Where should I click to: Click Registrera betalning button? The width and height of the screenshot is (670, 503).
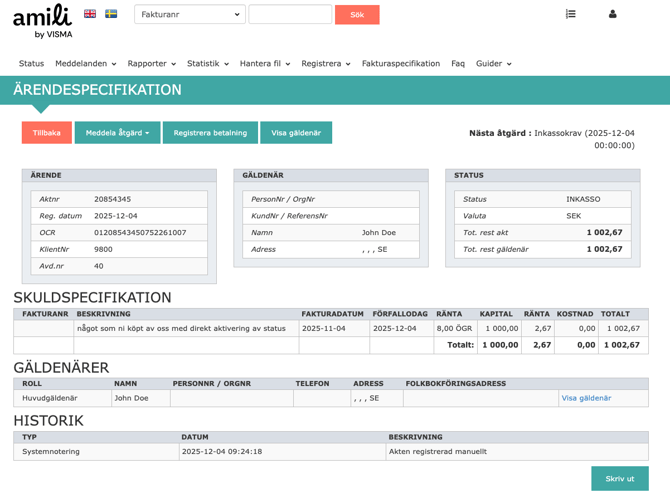(210, 133)
